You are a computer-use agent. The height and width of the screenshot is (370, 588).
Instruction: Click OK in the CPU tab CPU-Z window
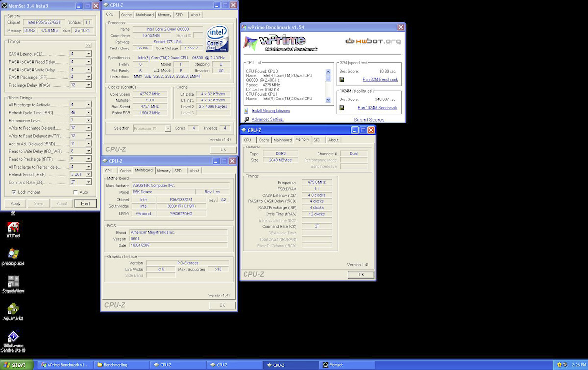223,149
